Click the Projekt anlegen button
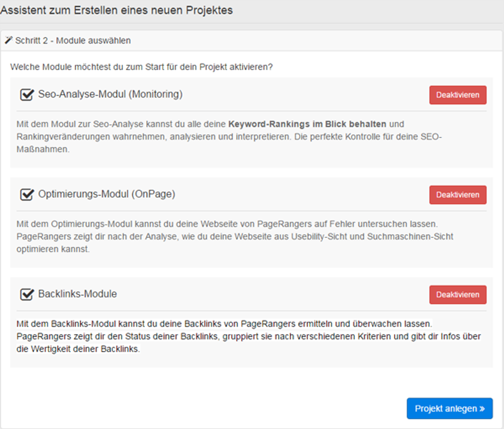The height and width of the screenshot is (429, 504). point(450,408)
